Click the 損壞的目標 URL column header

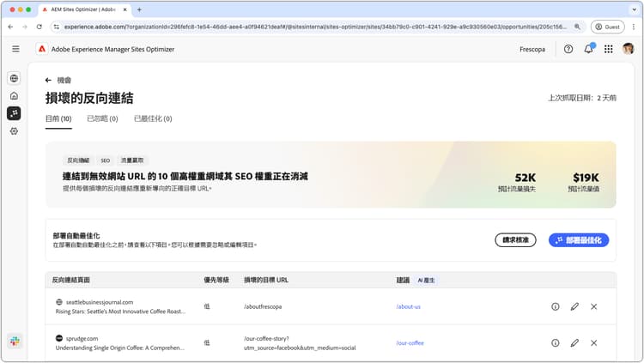tap(266, 280)
